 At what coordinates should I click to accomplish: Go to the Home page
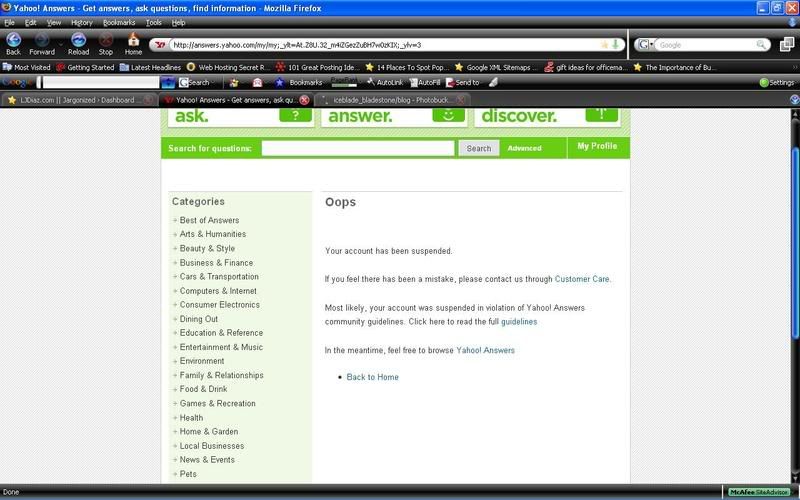point(133,43)
